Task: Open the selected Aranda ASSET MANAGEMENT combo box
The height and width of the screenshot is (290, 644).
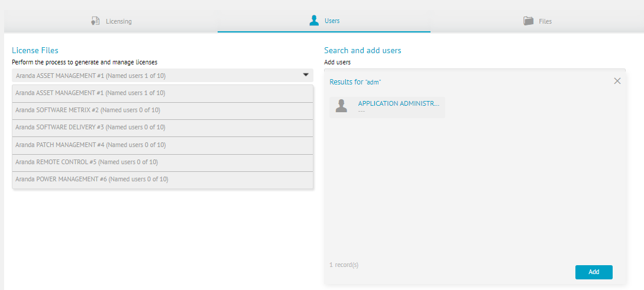Action: tap(163, 76)
